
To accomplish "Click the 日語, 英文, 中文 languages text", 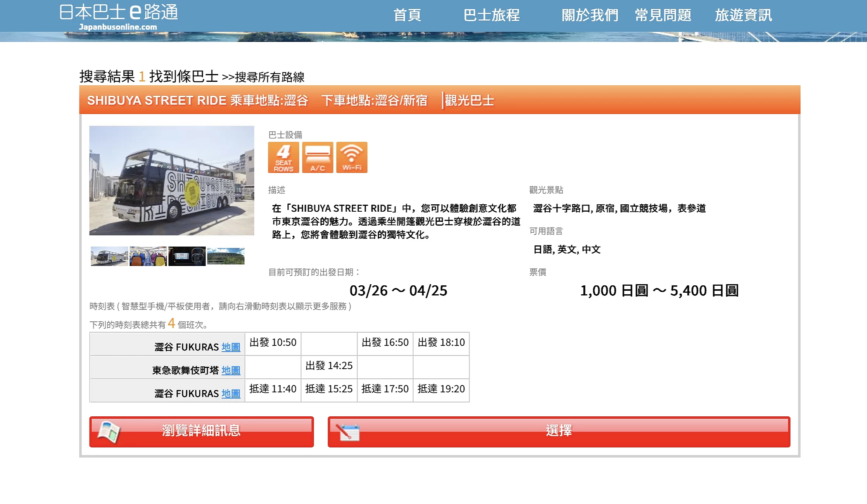I will coord(567,250).
